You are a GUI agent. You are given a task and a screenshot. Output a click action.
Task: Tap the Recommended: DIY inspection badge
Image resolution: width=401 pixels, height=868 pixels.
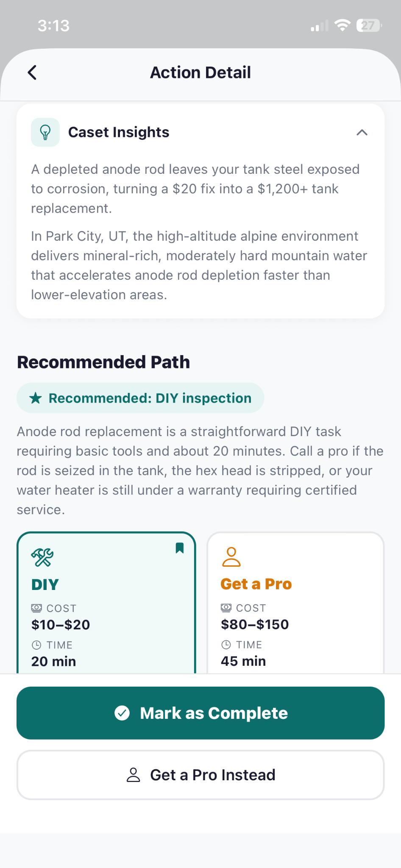coord(140,398)
